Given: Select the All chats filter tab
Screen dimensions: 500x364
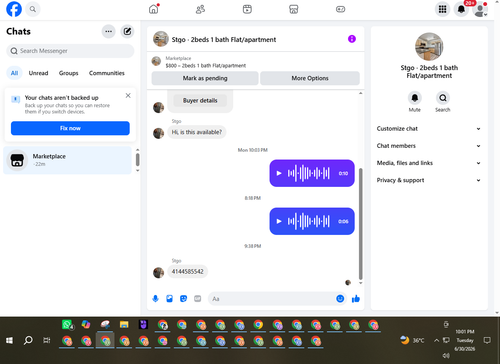Looking at the screenshot, I should [x=14, y=73].
